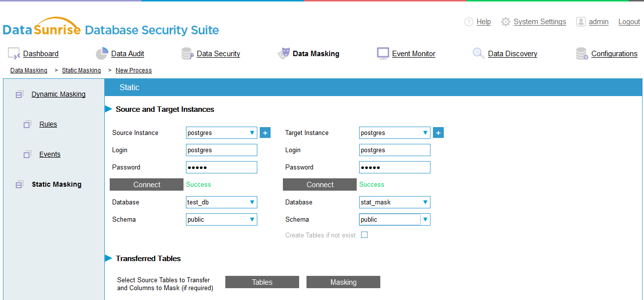Open Dynamic Masking in the sidebar
644x300 pixels.
pyautogui.click(x=58, y=94)
